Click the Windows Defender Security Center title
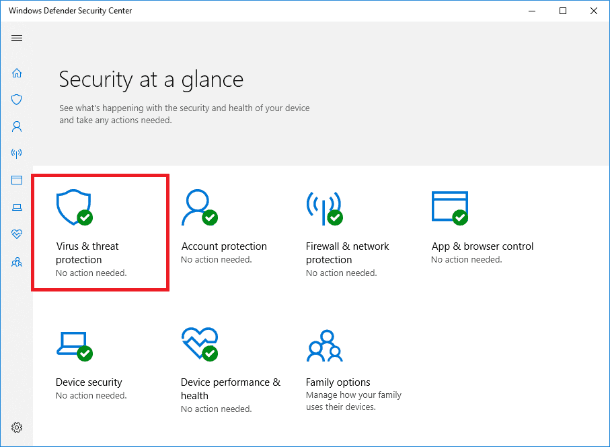Image resolution: width=610 pixels, height=447 pixels. click(x=70, y=11)
